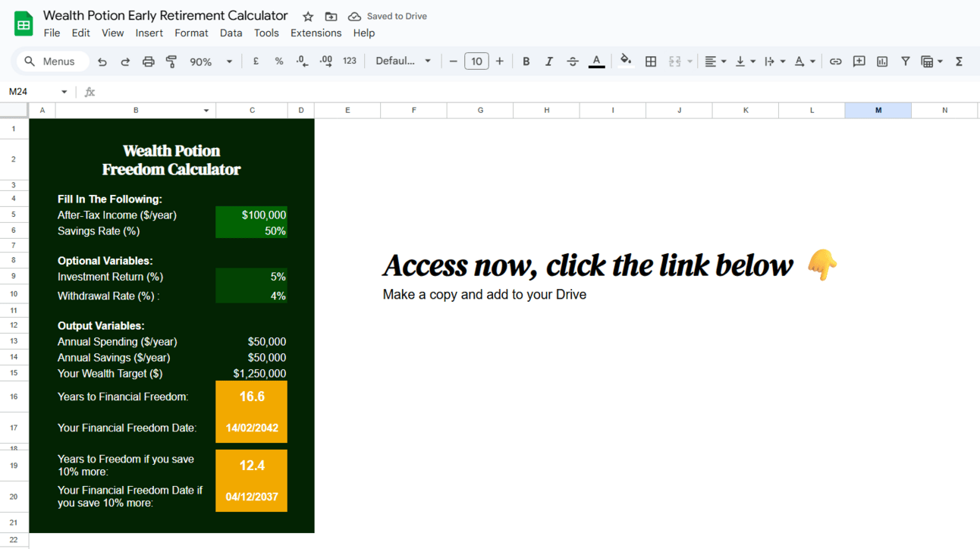
Task: Open the Data menu
Action: (x=231, y=33)
